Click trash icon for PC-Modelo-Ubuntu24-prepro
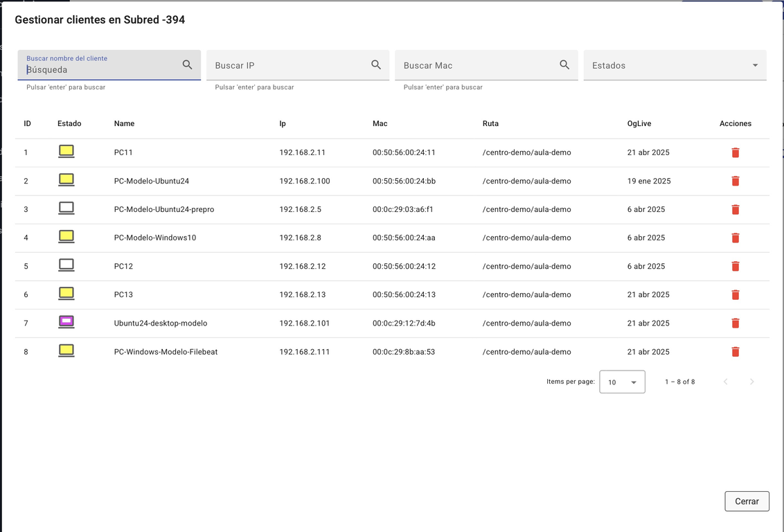 735,209
